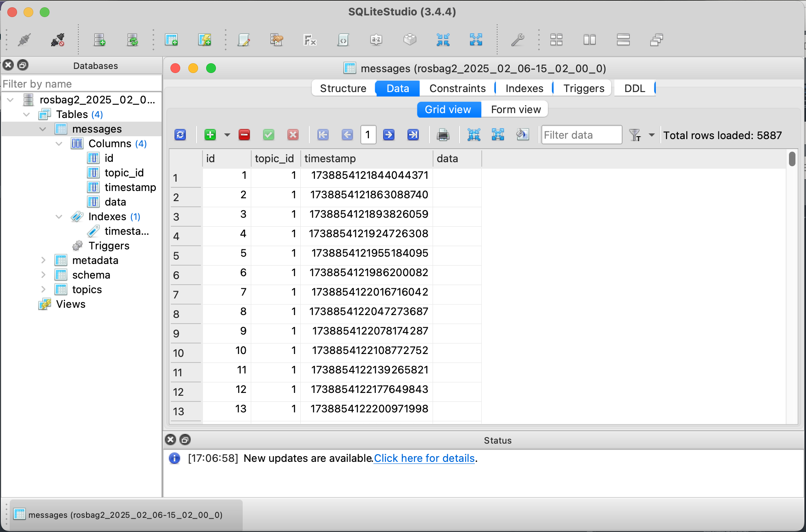
Task: Collapse Columns (4) tree node
Action: click(x=59, y=144)
